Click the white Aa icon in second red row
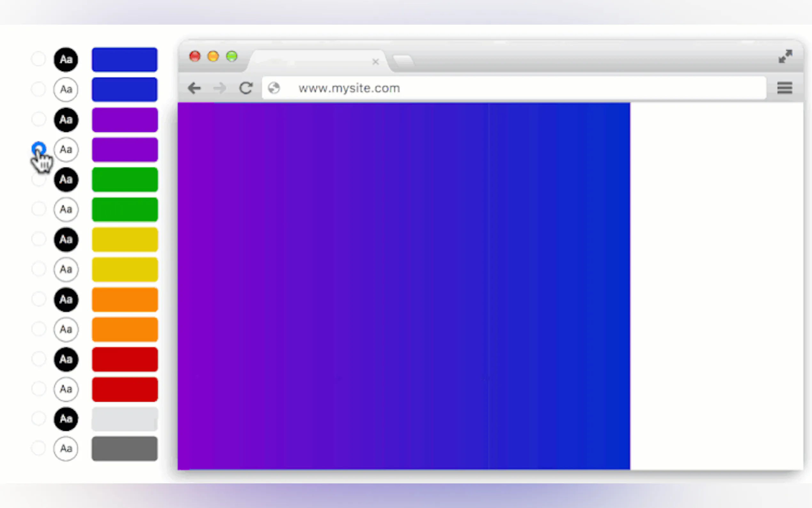Image resolution: width=812 pixels, height=508 pixels. click(66, 389)
